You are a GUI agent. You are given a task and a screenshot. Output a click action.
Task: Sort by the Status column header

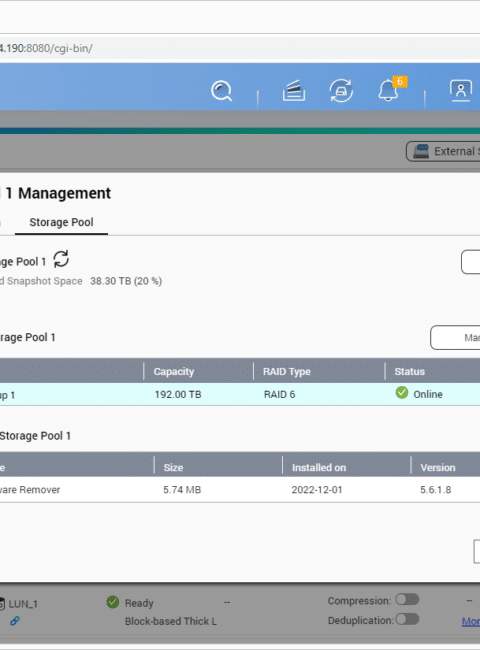click(410, 371)
